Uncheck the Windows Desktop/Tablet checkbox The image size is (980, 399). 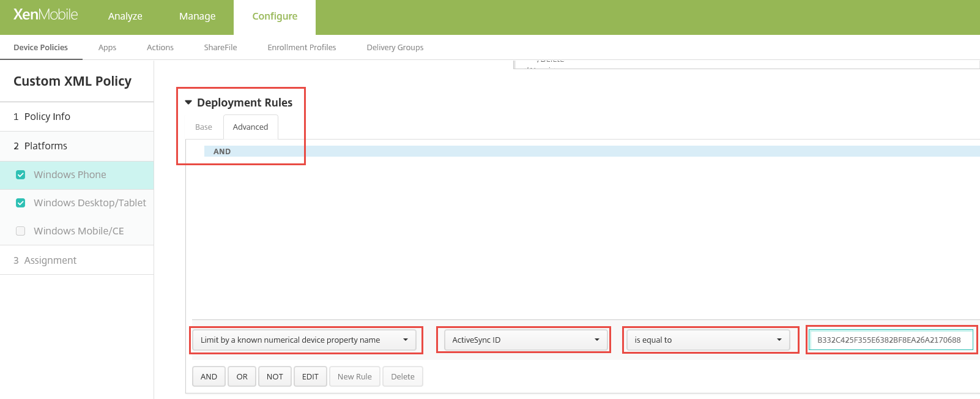pyautogui.click(x=21, y=203)
